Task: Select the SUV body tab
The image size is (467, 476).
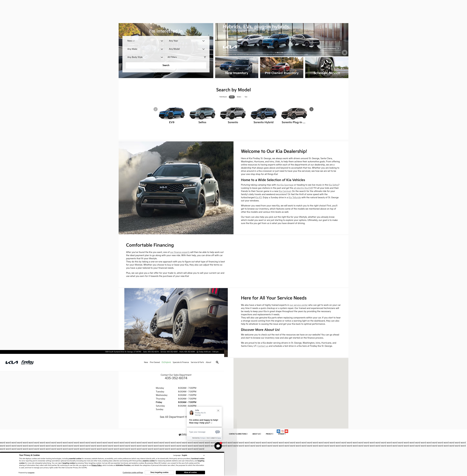Action: coord(232,97)
